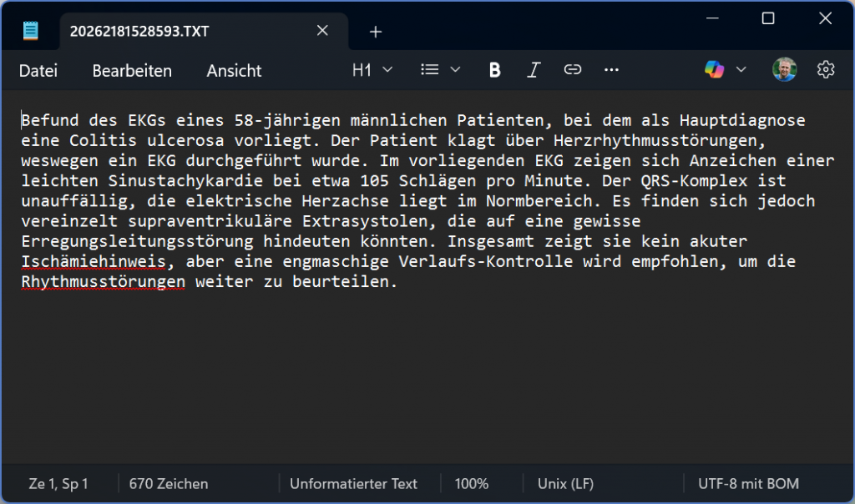The width and height of the screenshot is (855, 504).
Task: Click the Copilot icon
Action: click(x=714, y=70)
